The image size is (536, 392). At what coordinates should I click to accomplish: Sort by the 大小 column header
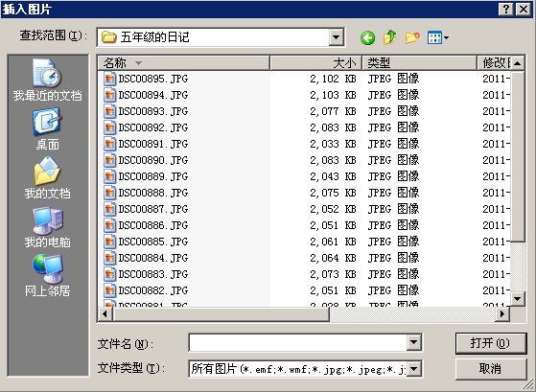click(x=315, y=63)
